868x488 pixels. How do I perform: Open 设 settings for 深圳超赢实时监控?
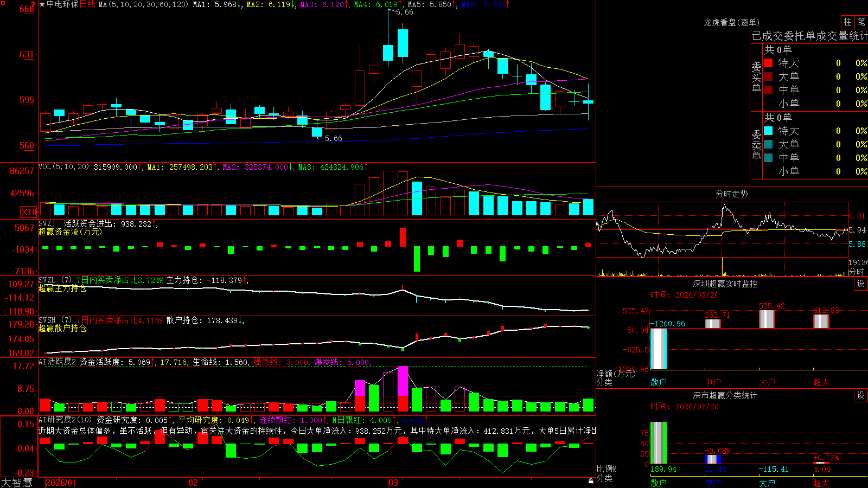tap(861, 284)
